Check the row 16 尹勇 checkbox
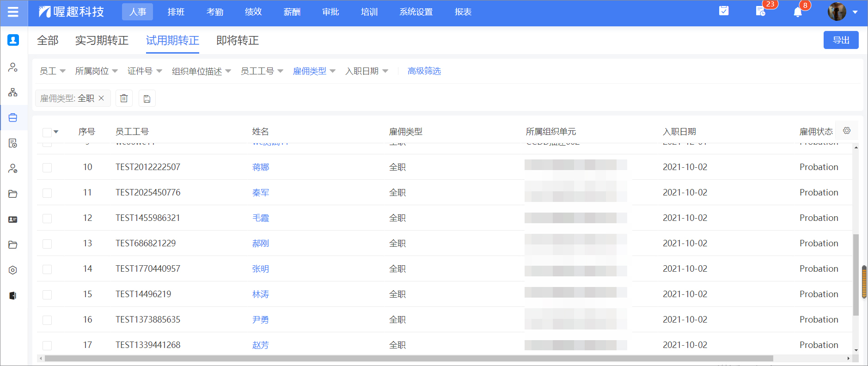 click(47, 320)
